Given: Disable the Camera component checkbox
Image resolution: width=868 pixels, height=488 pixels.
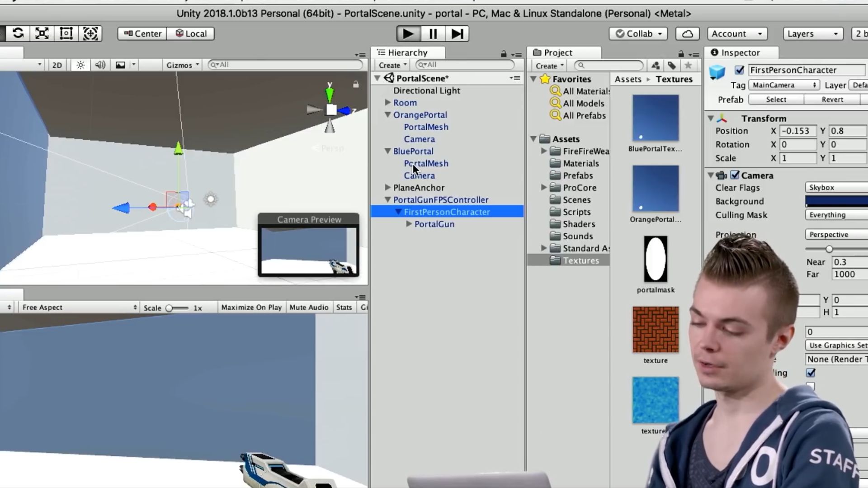Looking at the screenshot, I should pos(735,175).
